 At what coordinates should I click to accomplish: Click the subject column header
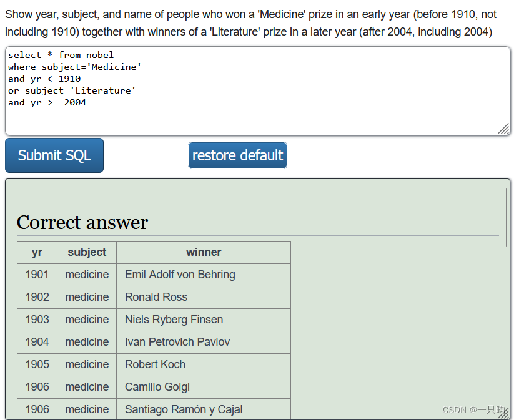coord(86,252)
